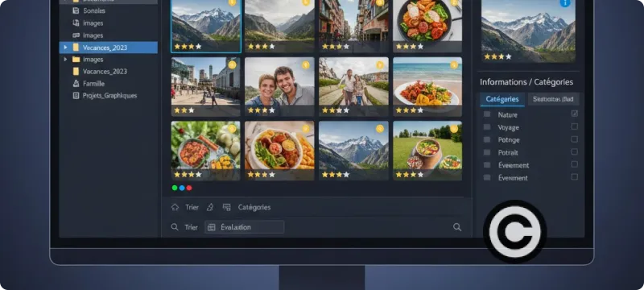Click the yellow badge on the vegetables table photo

[x=233, y=129]
